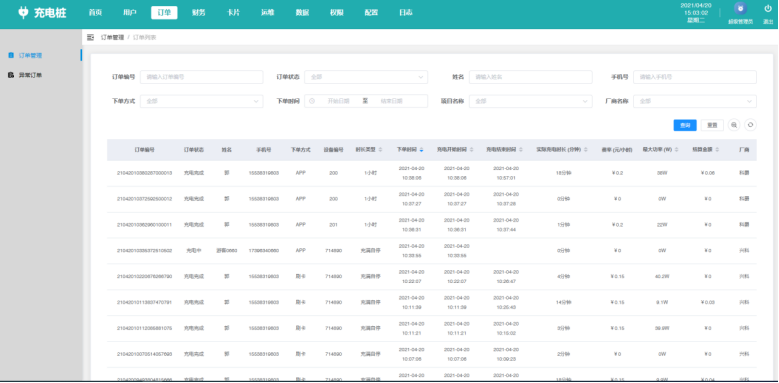Sort by 最大功率 (W) arrows

(677, 150)
